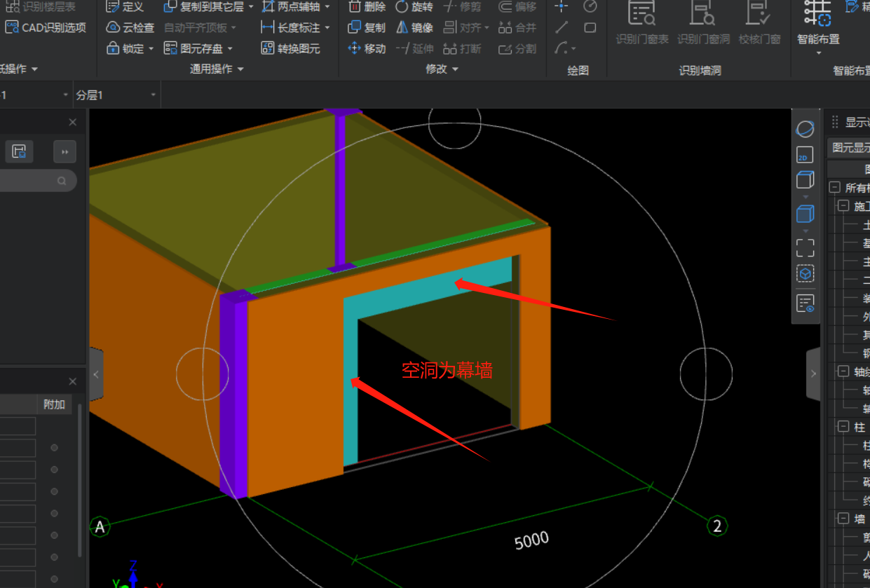This screenshot has height=588, width=870.
Task: Expand right panel with side arrow
Action: pyautogui.click(x=813, y=374)
